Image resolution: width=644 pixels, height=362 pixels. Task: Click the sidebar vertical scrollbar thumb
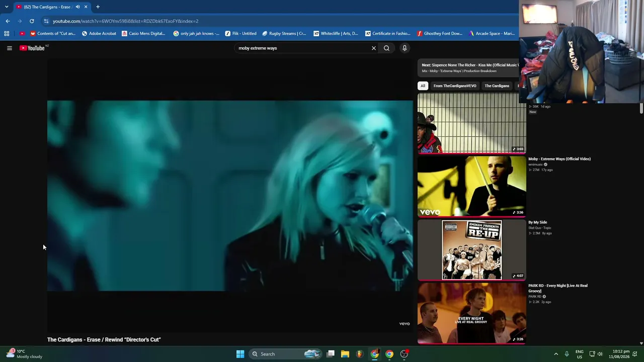coord(641,108)
